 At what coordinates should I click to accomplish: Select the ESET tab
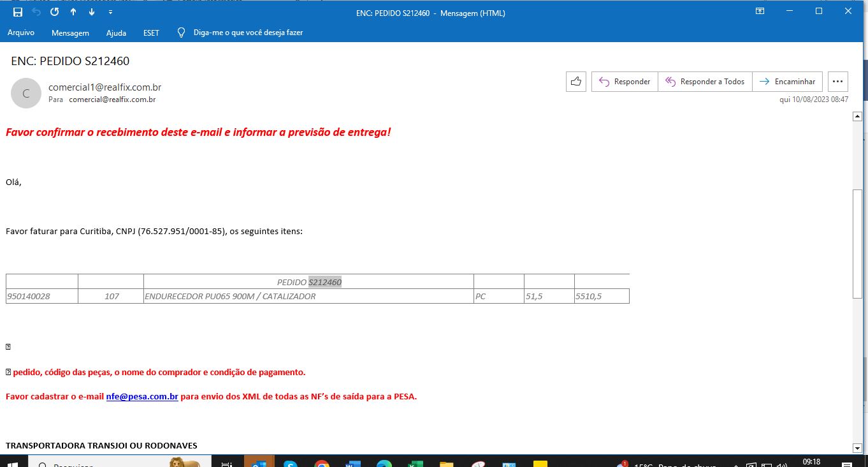(151, 33)
